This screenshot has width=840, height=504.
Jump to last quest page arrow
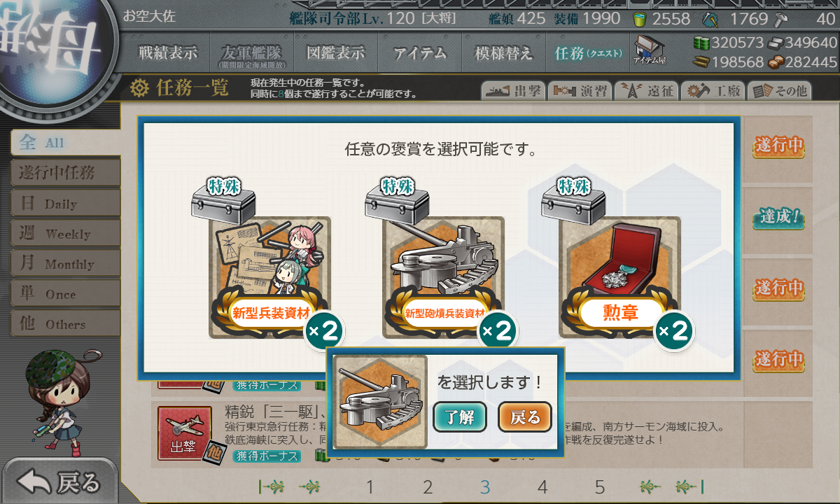(690, 486)
